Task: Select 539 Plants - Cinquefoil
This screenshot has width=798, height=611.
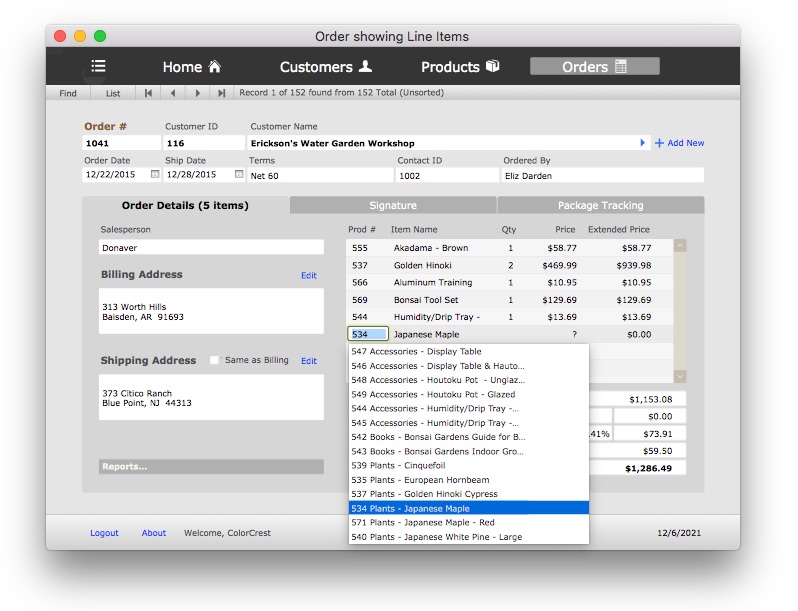Action: pos(469,465)
